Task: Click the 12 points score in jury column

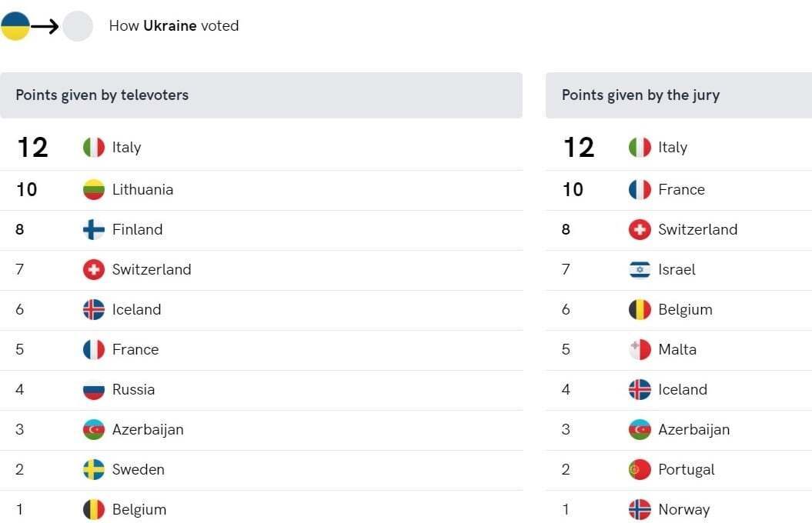Action: [x=579, y=147]
